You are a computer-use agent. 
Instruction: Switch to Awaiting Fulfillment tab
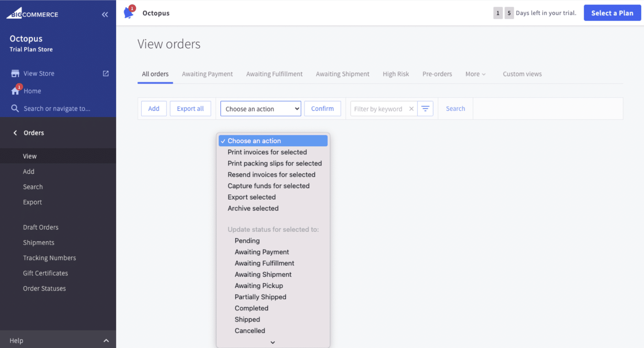[x=274, y=74]
